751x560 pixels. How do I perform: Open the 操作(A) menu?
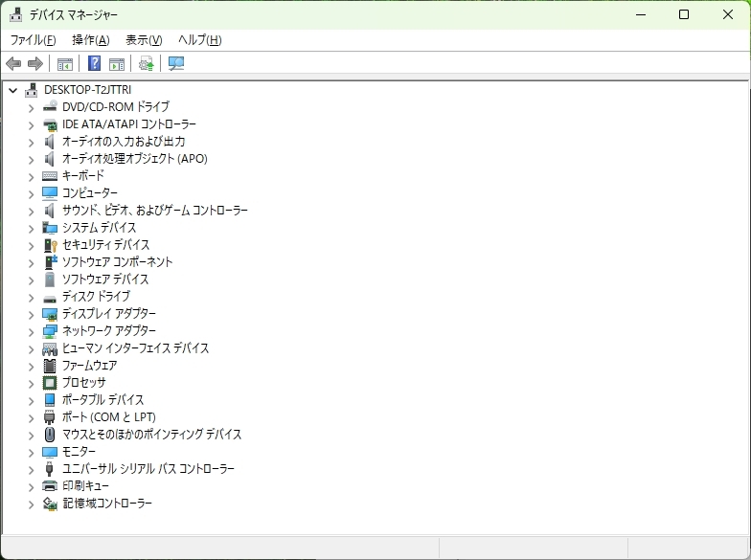(x=90, y=40)
